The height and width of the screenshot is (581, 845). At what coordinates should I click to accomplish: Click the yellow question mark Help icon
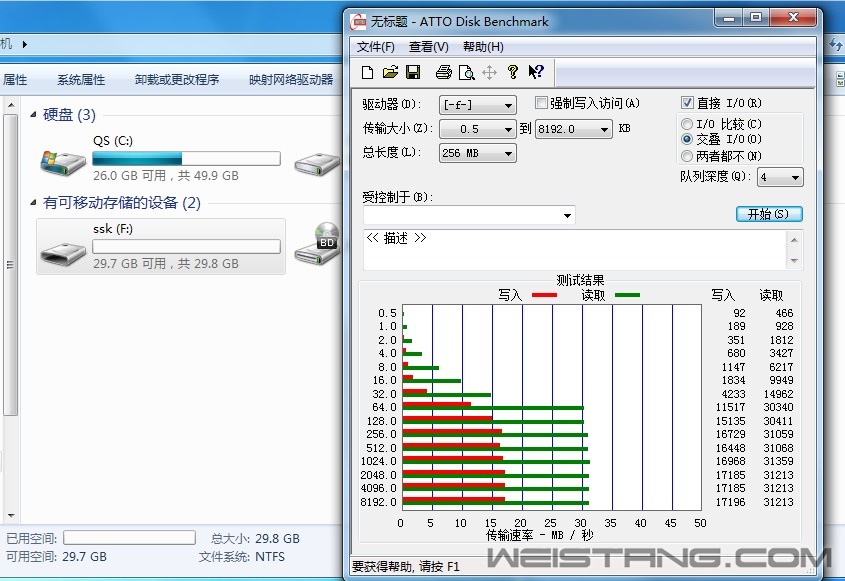click(513, 72)
